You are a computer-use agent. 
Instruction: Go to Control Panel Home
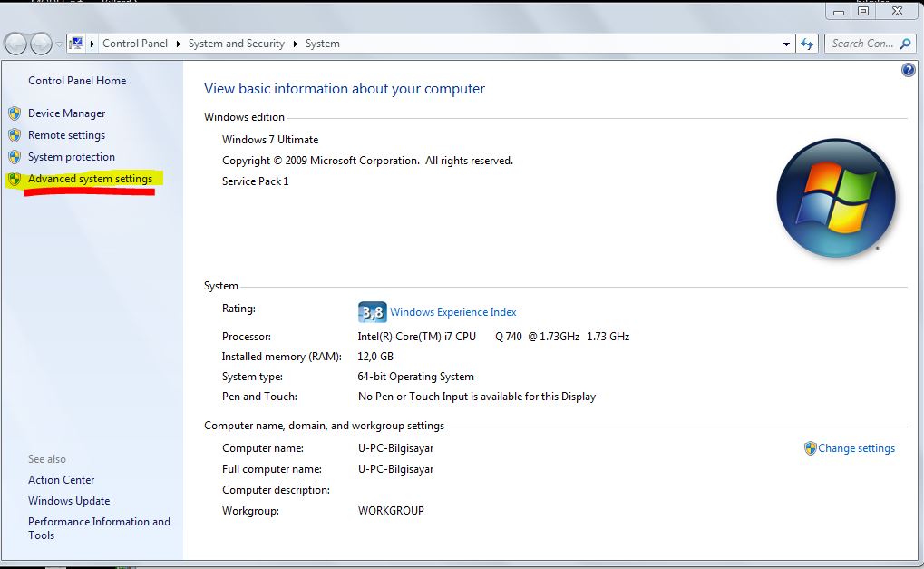(77, 81)
